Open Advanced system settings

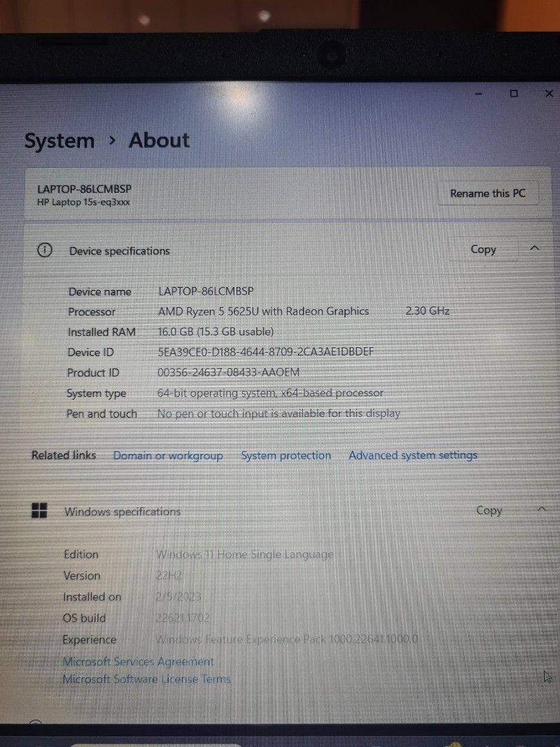(413, 455)
